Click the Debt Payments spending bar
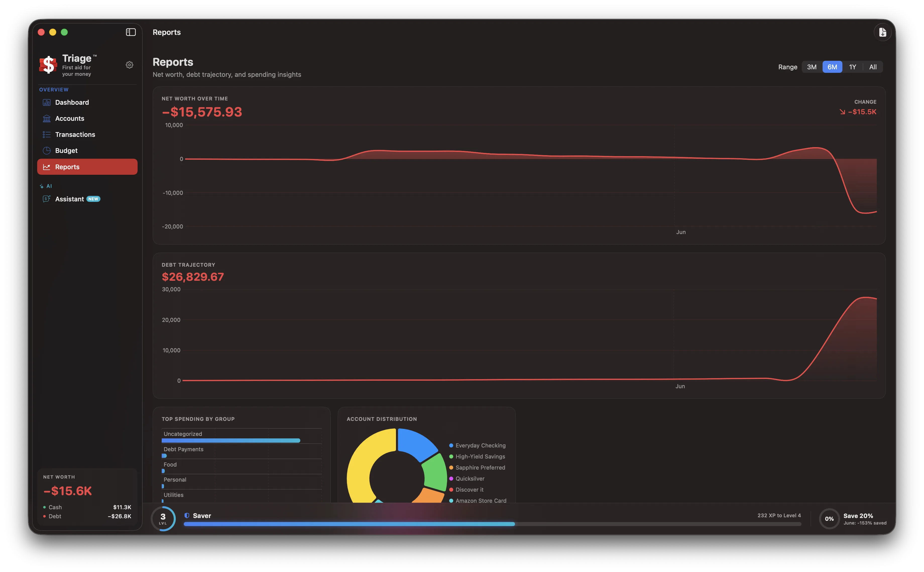This screenshot has height=572, width=924. 164,455
